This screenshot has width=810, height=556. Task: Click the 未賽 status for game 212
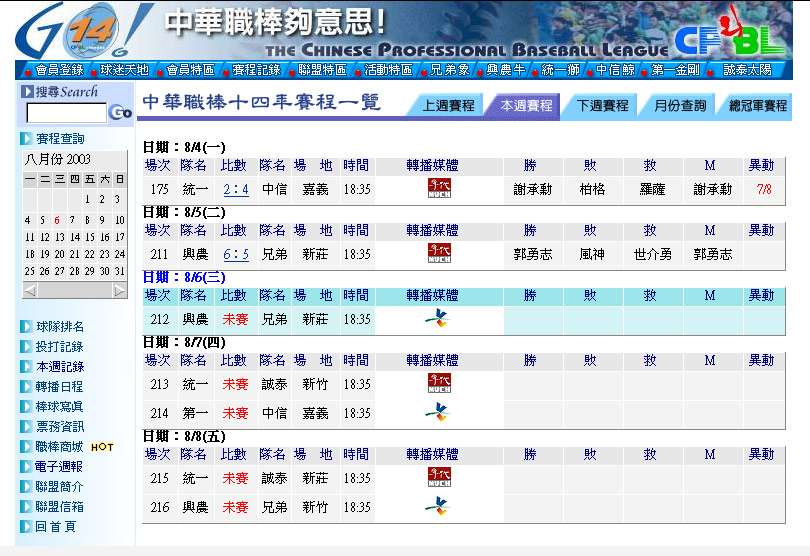(236, 319)
